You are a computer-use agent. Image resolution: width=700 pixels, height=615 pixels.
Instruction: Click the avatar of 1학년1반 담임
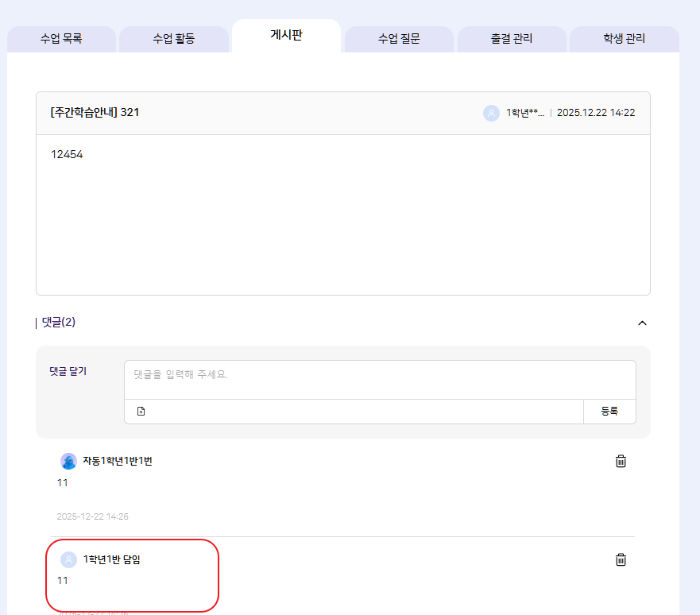pyautogui.click(x=69, y=559)
